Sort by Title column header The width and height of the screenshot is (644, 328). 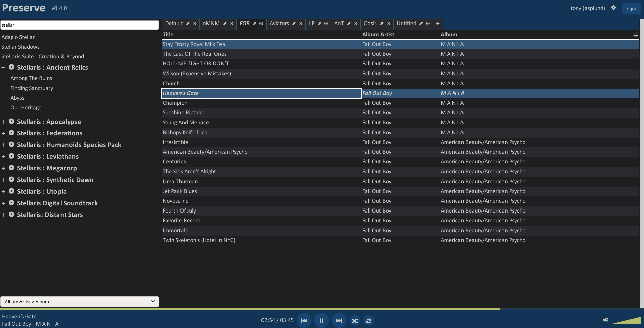[x=168, y=34]
